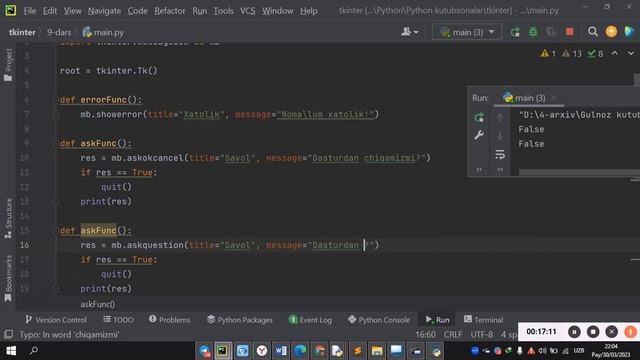This screenshot has height=360, width=640.
Task: Click the up stack trace arrow in Run panel
Action: (500, 118)
